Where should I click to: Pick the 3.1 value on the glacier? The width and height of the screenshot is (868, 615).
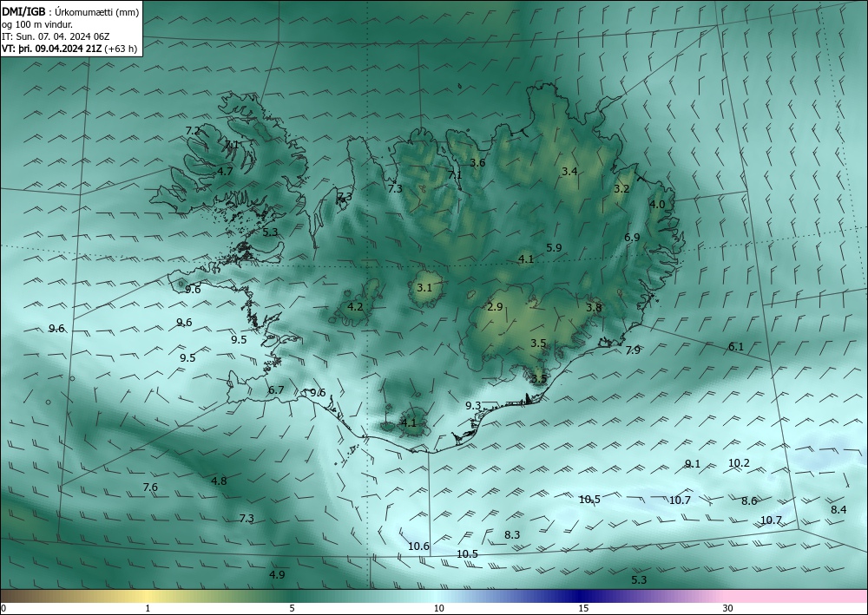424,288
